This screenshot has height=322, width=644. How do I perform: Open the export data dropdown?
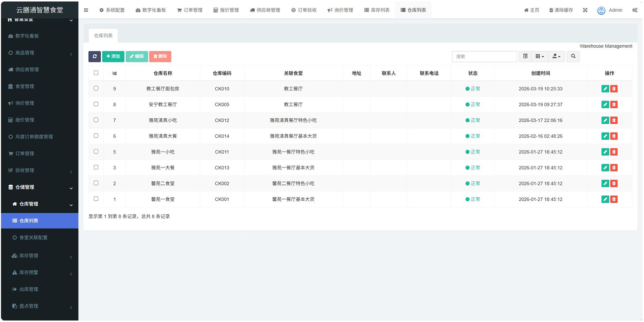coord(556,57)
